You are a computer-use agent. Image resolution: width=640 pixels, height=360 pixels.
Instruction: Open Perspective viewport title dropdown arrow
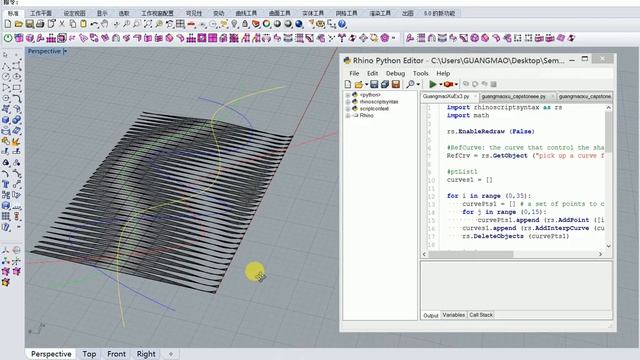coord(65,51)
